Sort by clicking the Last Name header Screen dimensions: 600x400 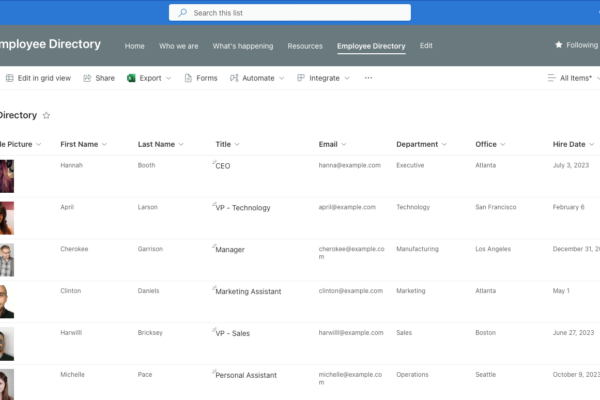(x=155, y=145)
